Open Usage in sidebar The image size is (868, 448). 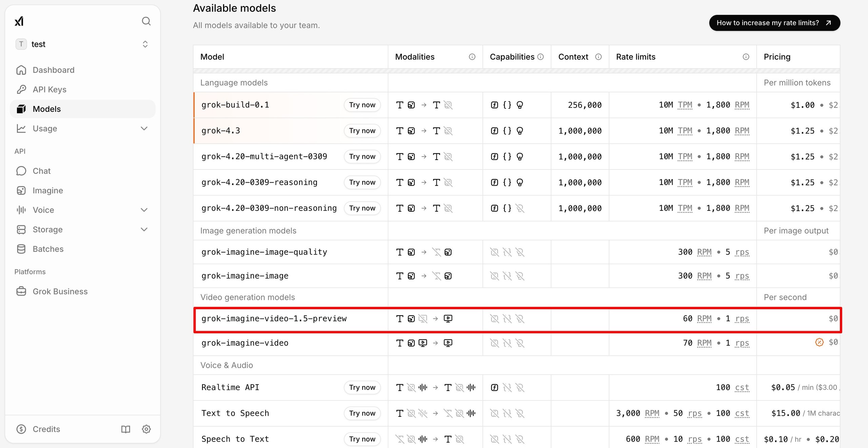tap(45, 128)
